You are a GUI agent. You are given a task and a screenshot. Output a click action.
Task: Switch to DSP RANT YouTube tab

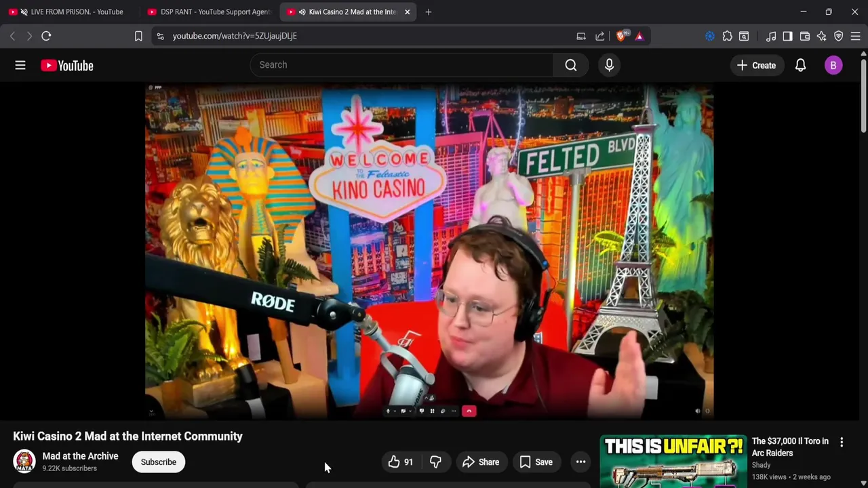pos(209,12)
